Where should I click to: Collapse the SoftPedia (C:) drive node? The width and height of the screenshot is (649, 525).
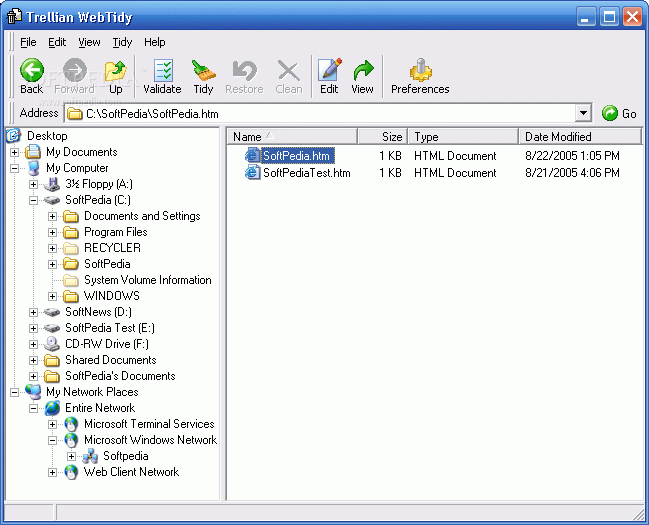(x=34, y=200)
